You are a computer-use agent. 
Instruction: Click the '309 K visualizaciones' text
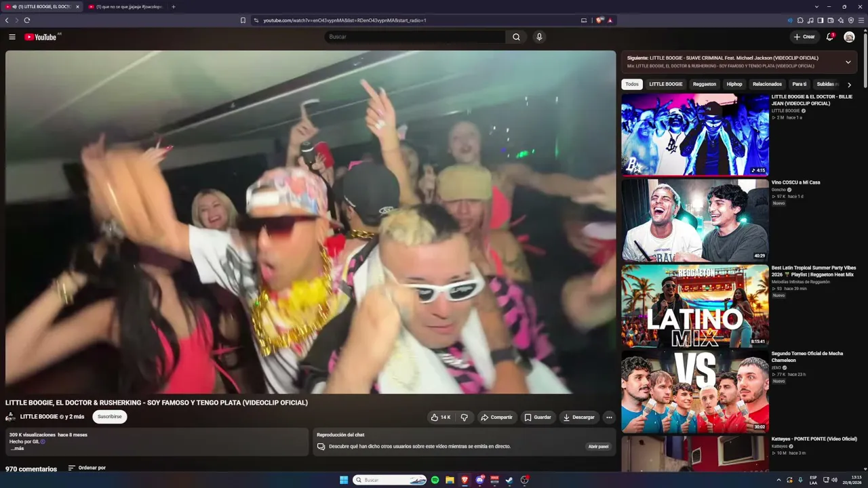pyautogui.click(x=33, y=434)
